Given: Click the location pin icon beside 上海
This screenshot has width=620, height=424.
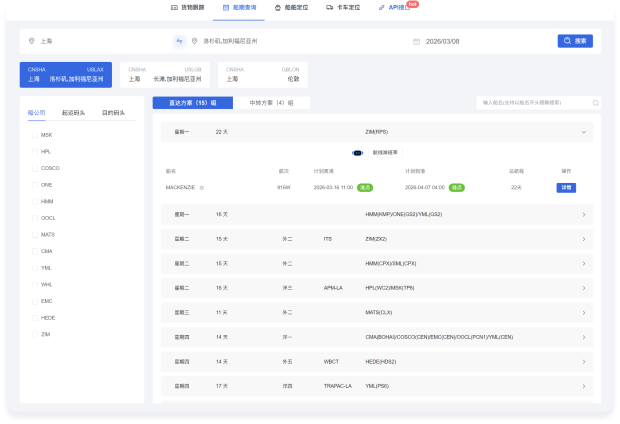Looking at the screenshot, I should point(33,41).
